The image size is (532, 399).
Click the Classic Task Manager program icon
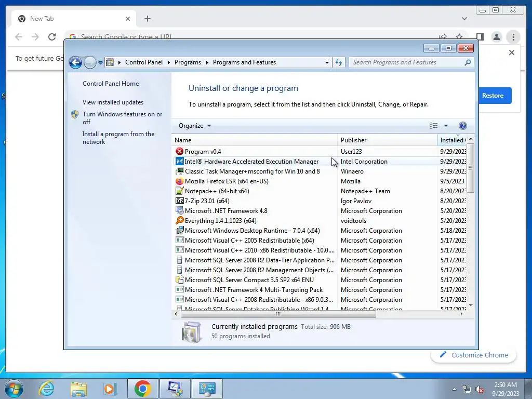tap(179, 171)
